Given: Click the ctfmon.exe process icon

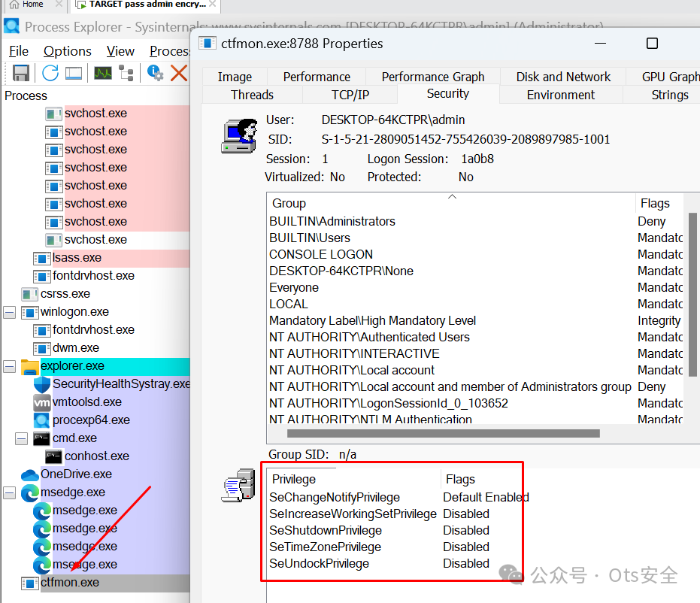Looking at the screenshot, I should pyautogui.click(x=30, y=583).
